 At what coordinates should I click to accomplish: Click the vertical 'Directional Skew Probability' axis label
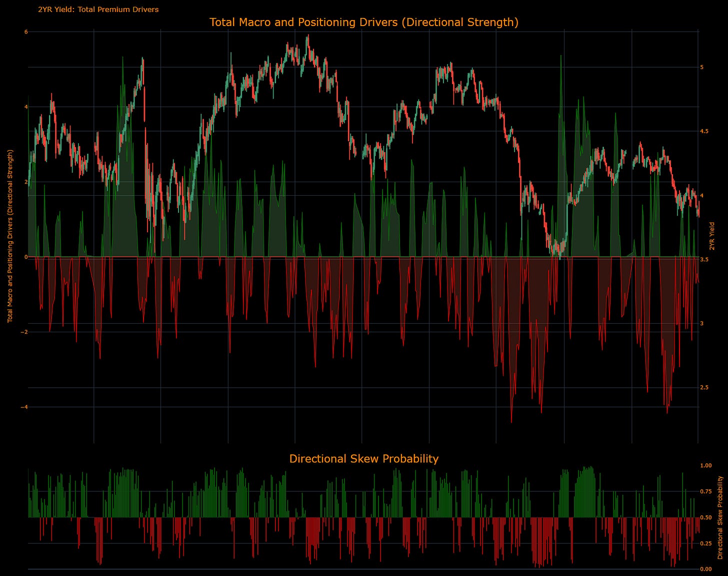click(x=720, y=517)
